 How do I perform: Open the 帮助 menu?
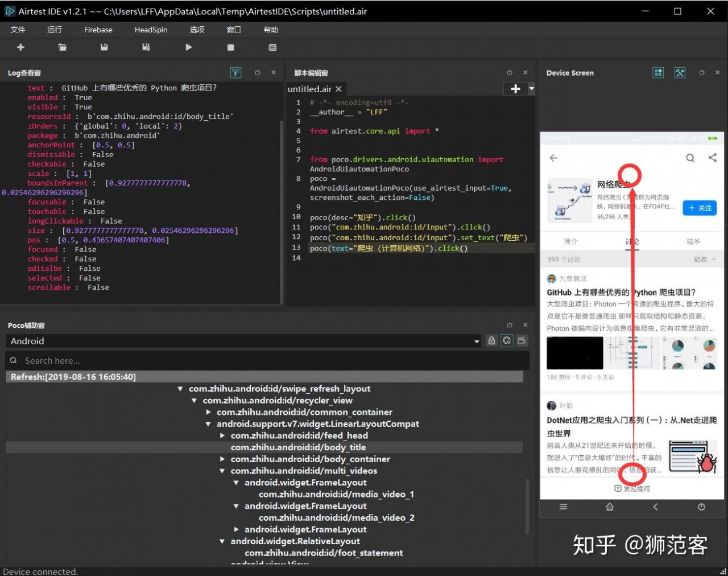click(271, 30)
